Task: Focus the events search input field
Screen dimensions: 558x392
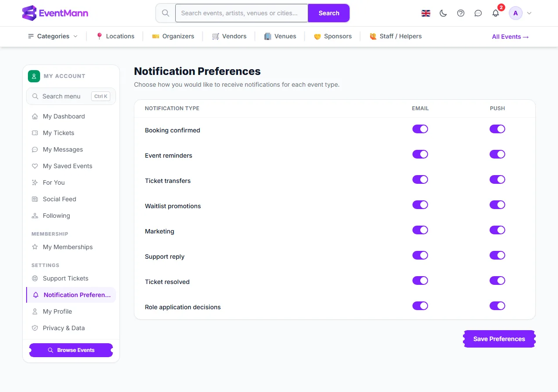Action: pos(242,13)
